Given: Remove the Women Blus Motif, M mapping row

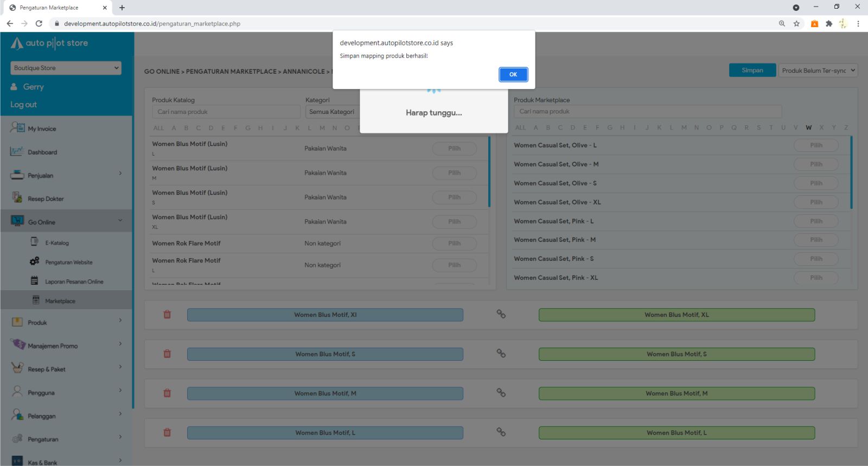Looking at the screenshot, I should tap(167, 393).
